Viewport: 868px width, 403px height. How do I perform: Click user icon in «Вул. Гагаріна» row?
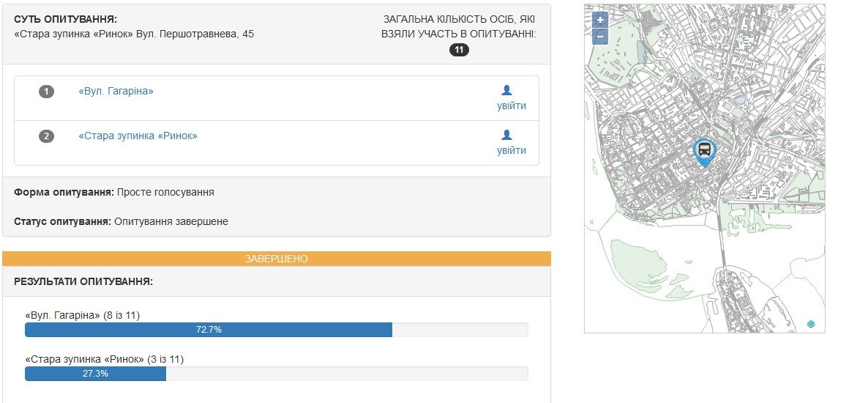(506, 90)
